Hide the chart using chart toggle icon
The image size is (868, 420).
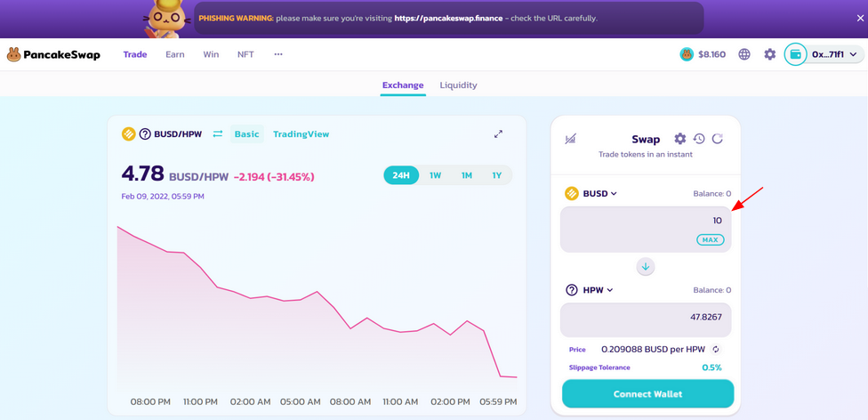coord(570,139)
